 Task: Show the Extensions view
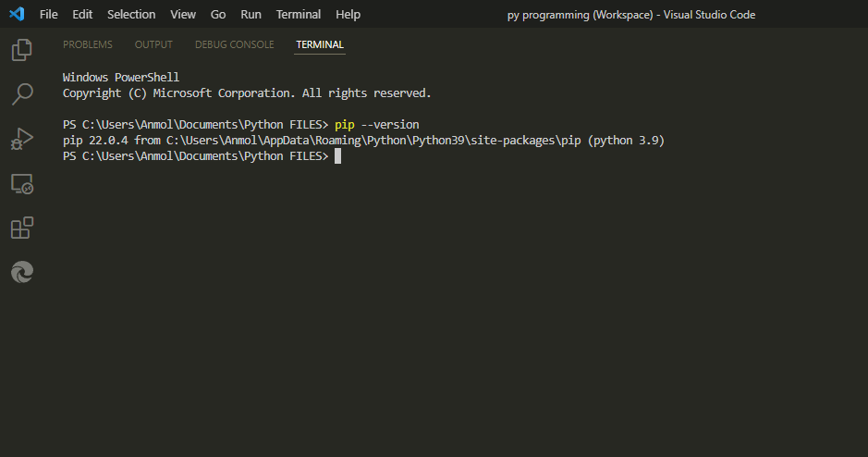coord(22,228)
